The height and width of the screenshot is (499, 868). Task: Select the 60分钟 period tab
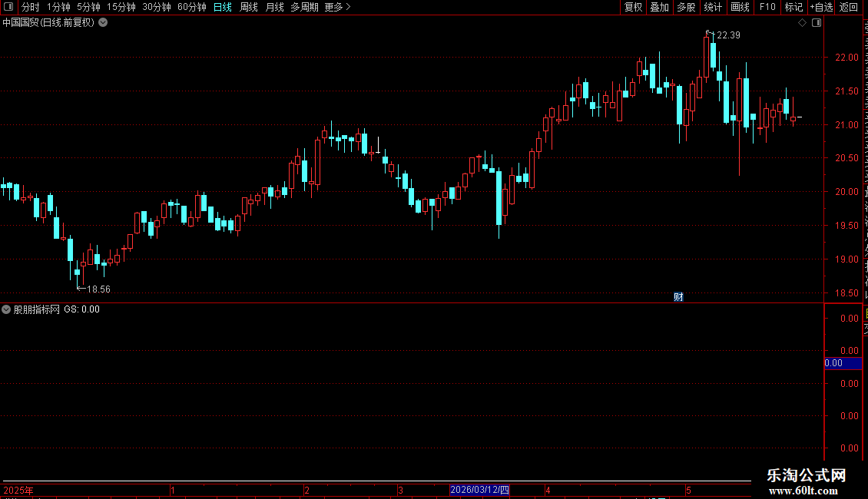pyautogui.click(x=192, y=7)
